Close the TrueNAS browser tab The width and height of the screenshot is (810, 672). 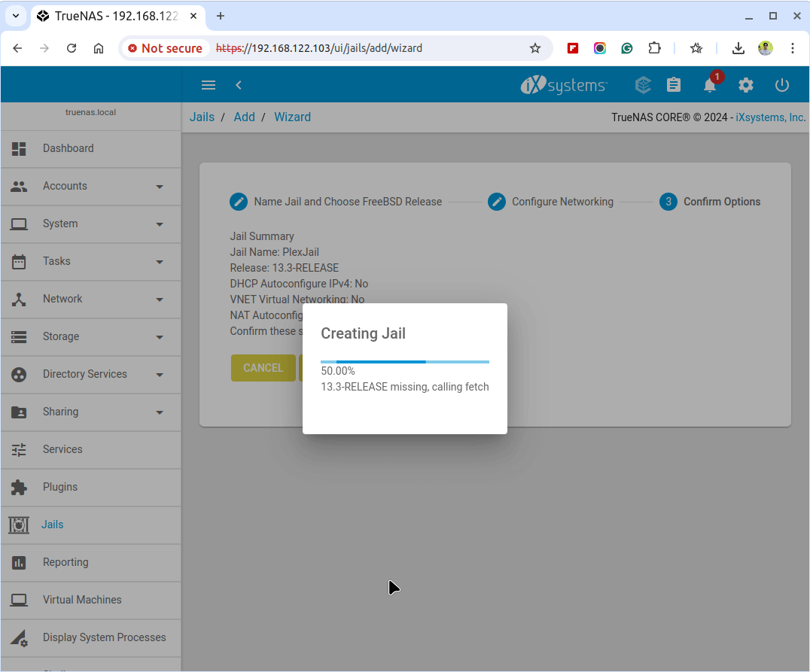[193, 16]
